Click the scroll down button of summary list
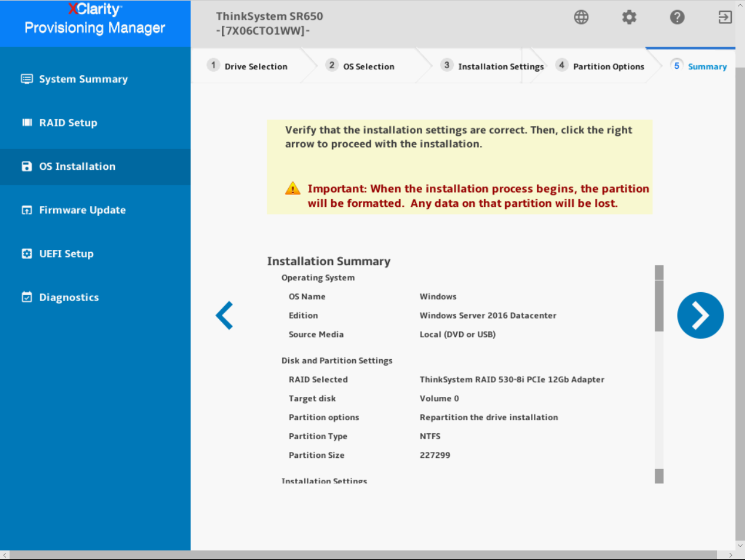 click(x=659, y=476)
